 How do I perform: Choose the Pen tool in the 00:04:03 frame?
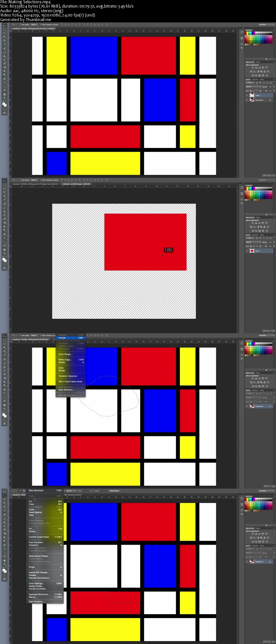(x=4, y=79)
